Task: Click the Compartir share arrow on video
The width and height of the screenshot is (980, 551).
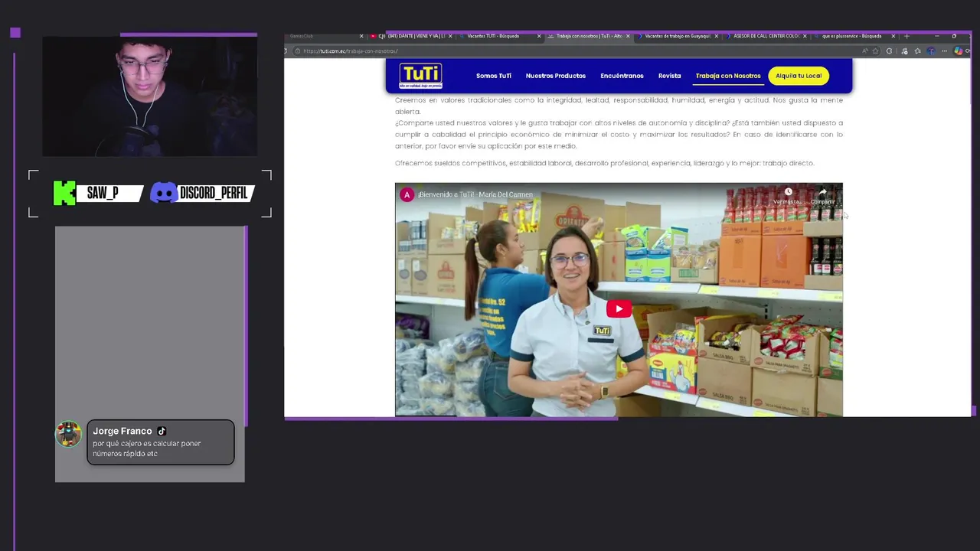Action: 822,192
